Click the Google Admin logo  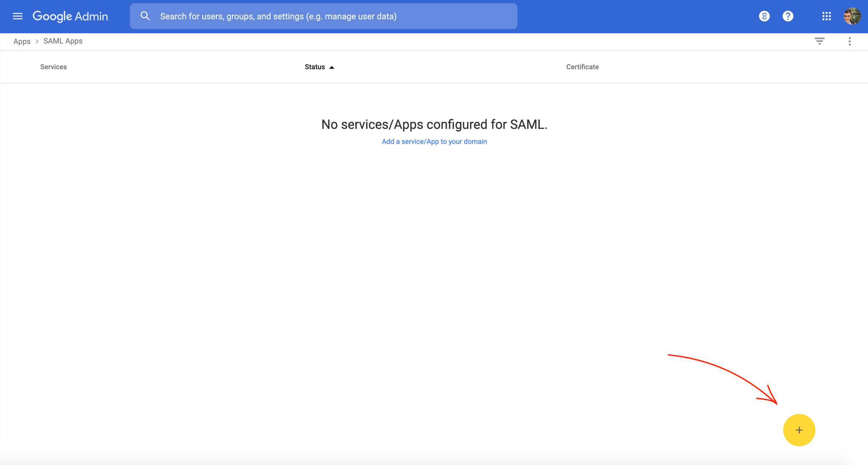(70, 16)
